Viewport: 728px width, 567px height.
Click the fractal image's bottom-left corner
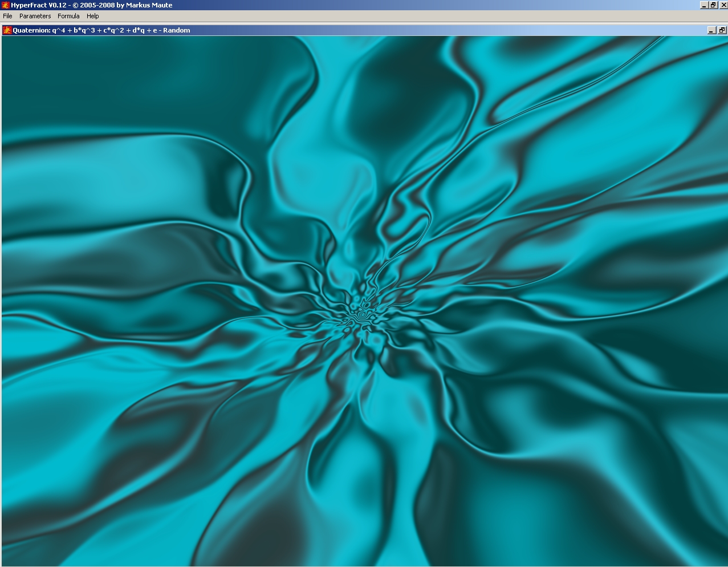pos(5,563)
